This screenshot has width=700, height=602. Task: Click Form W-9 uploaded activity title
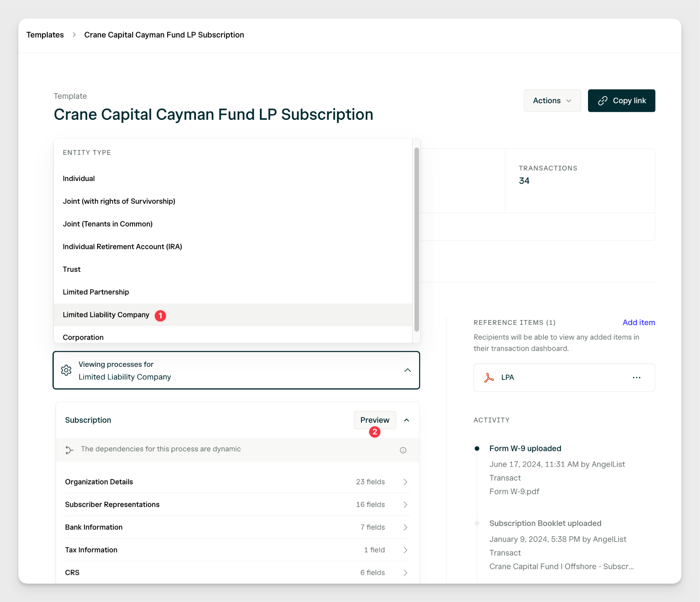[525, 449]
